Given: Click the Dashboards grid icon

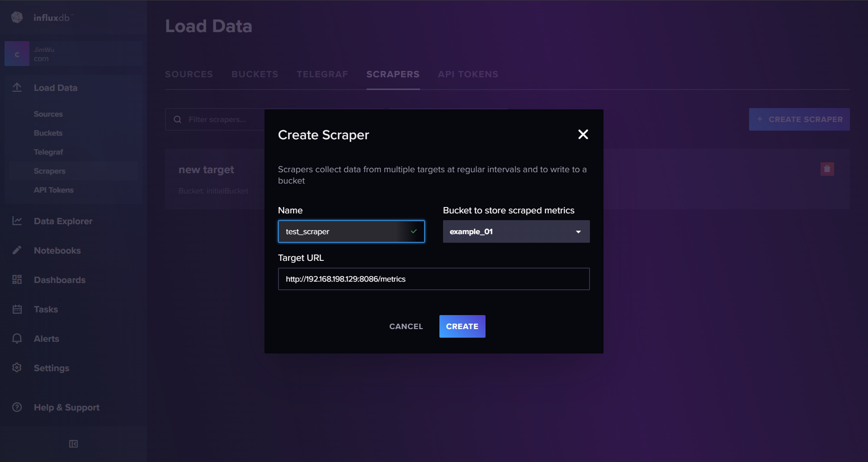Looking at the screenshot, I should point(17,279).
